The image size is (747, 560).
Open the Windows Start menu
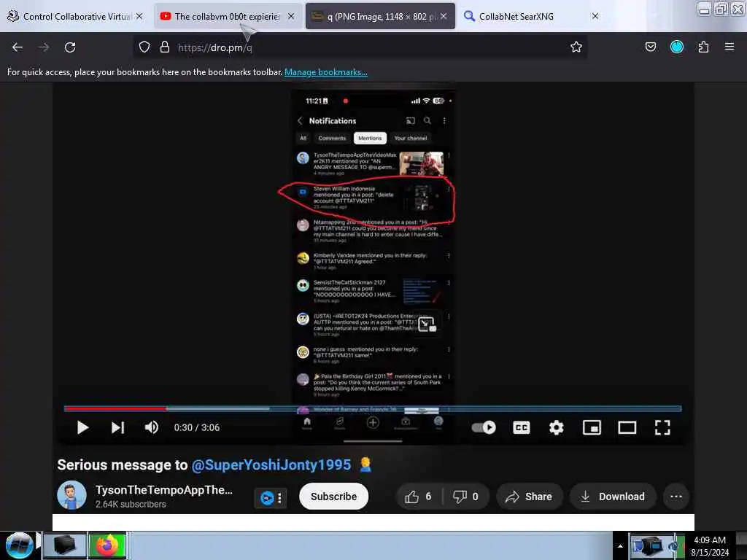(x=20, y=545)
